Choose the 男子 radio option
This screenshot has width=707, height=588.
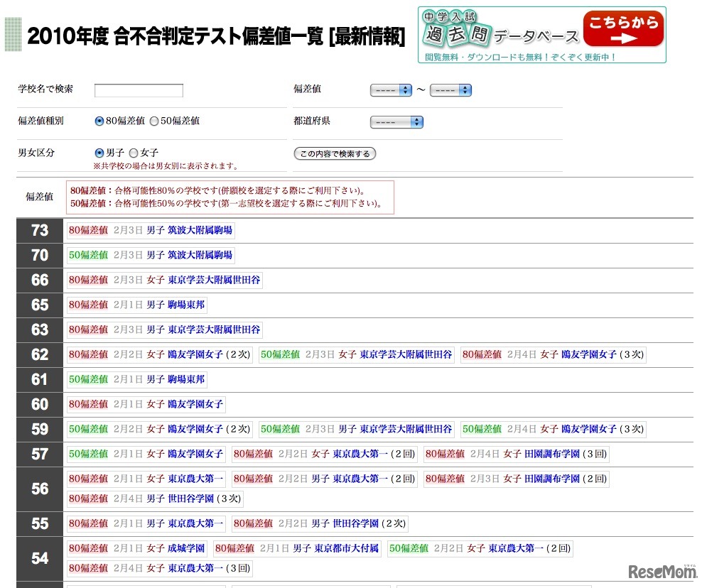tap(99, 153)
